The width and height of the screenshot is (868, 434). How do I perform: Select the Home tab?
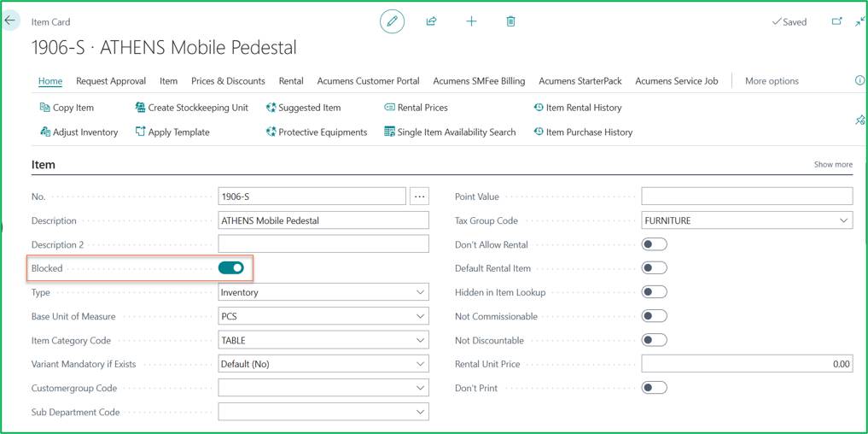pos(50,81)
